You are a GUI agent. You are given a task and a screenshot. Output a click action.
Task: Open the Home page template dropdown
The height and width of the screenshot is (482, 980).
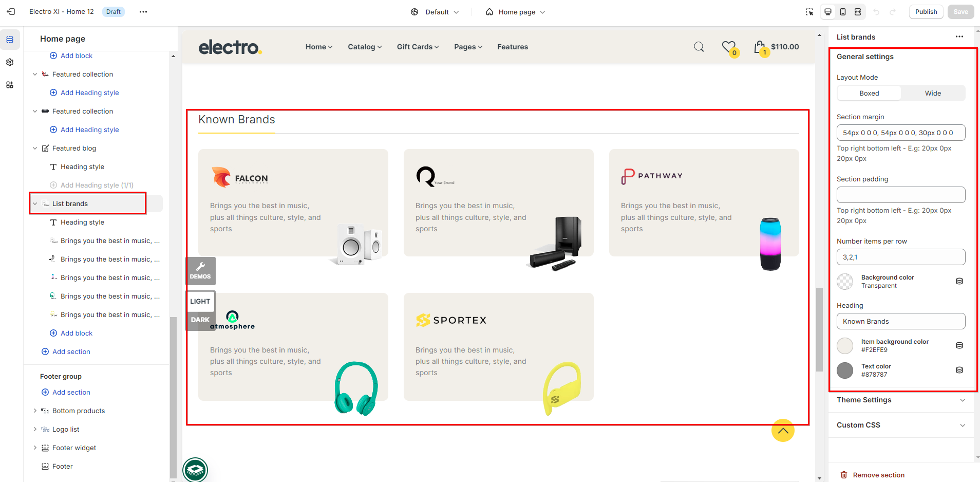[516, 12]
